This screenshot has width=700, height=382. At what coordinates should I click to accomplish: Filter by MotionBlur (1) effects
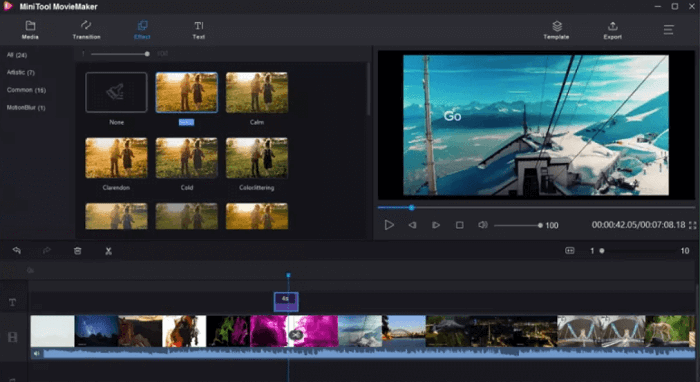point(26,108)
